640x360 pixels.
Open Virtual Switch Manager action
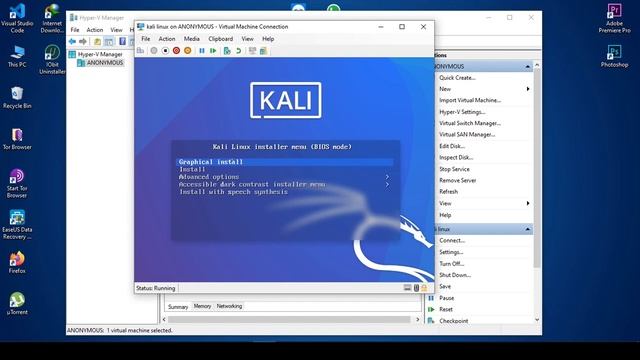470,123
